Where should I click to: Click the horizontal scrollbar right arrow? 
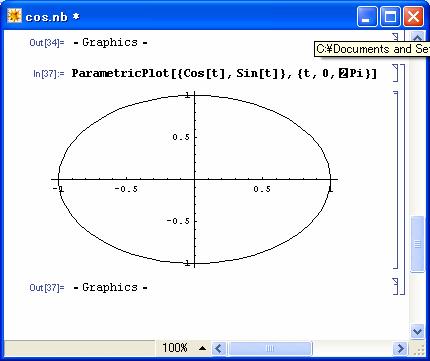(400, 349)
